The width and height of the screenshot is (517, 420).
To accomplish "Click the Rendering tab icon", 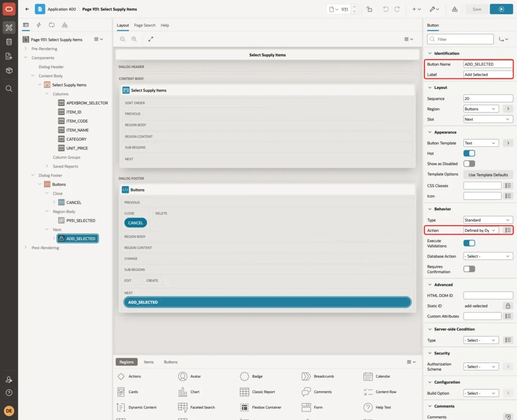I will click(x=26, y=25).
